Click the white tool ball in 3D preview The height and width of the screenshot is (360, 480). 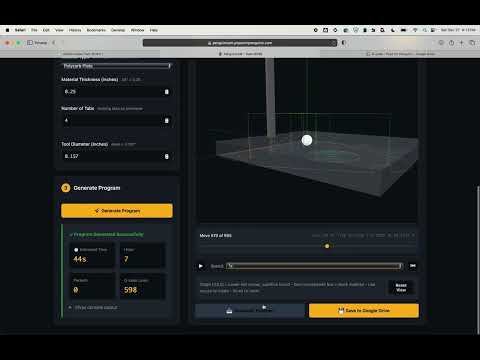[307, 140]
